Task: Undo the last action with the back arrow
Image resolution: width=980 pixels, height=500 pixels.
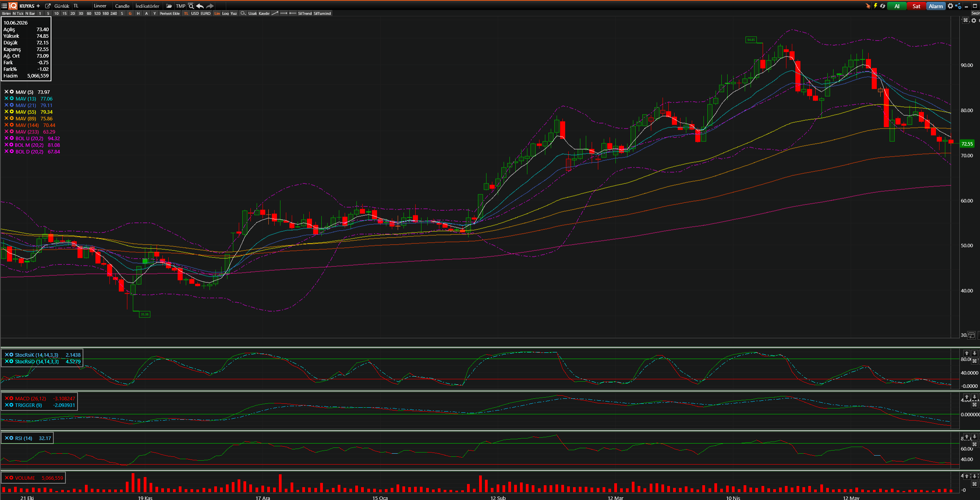Action: (x=200, y=6)
